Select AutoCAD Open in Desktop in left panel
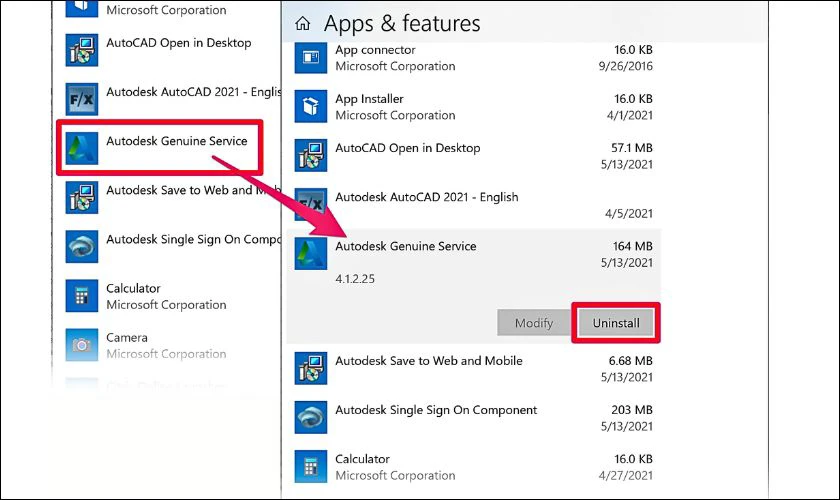The height and width of the screenshot is (500, 840). click(178, 43)
